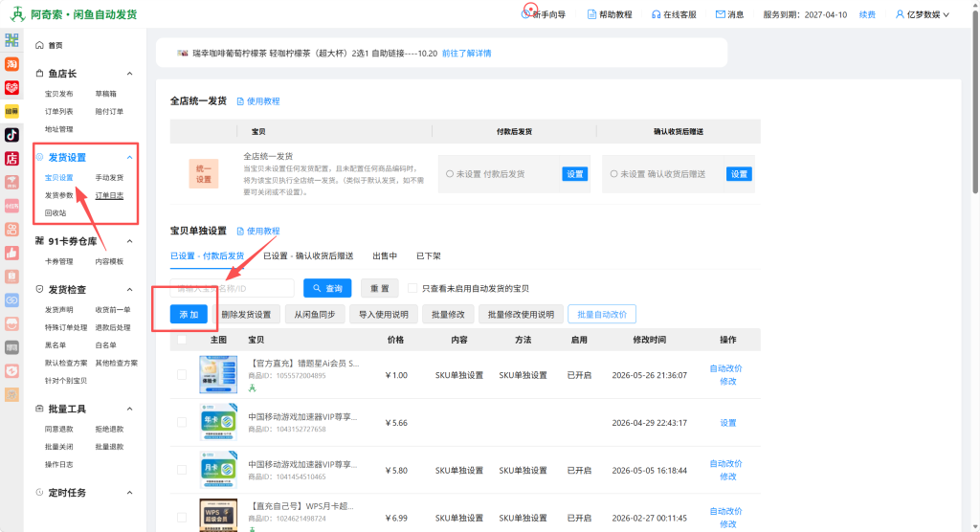The width and height of the screenshot is (980, 532).
Task: Open the 前往了解详情 link
Action: 466,54
